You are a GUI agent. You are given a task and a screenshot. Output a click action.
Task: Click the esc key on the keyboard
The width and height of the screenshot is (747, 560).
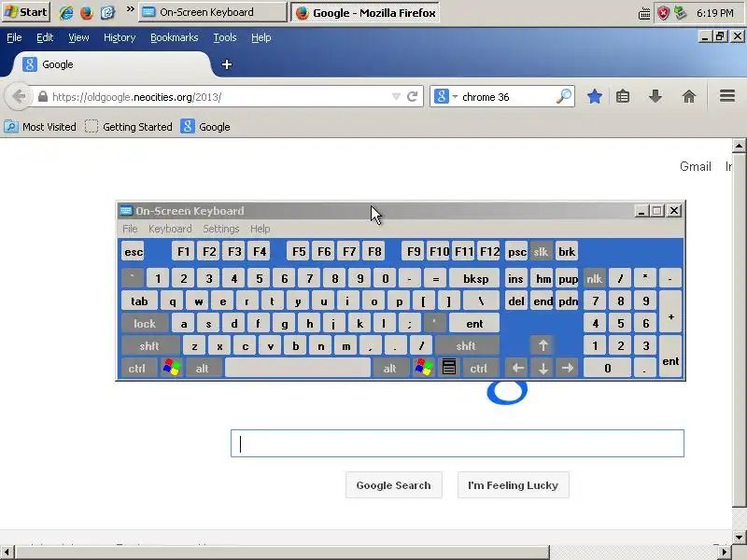click(134, 251)
